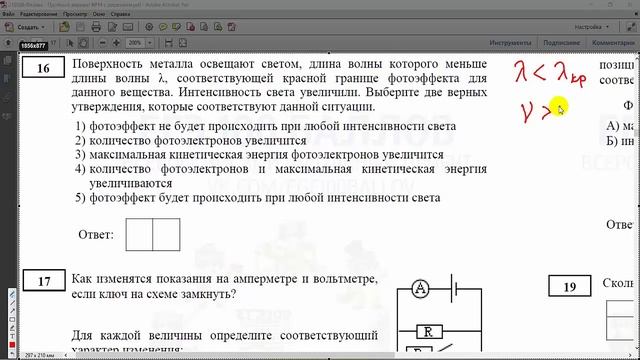Viewport: 640px width, 360px height.
Task: Zoom out with the minus icon
Action: 103,43
